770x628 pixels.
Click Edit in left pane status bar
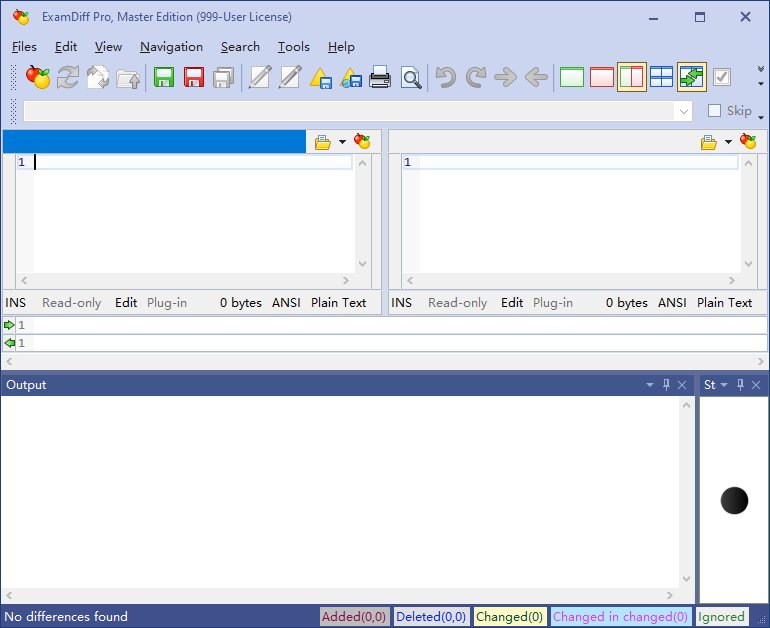pyautogui.click(x=126, y=302)
